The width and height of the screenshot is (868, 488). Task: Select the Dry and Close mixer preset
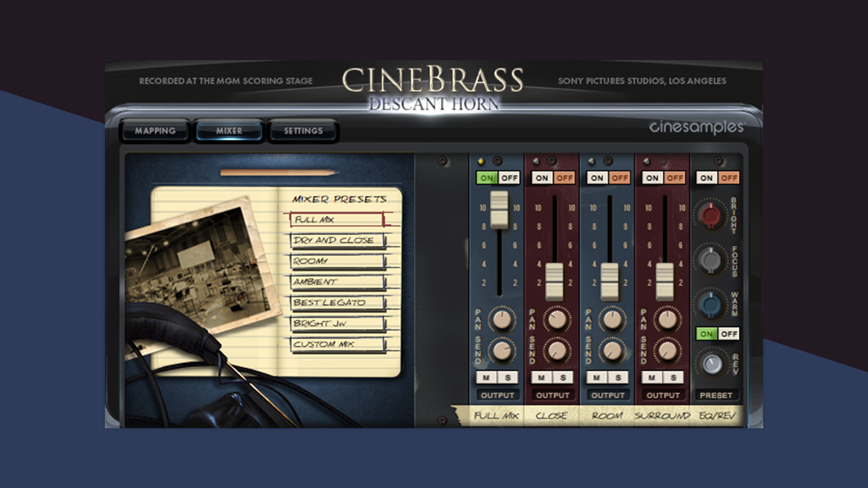337,240
